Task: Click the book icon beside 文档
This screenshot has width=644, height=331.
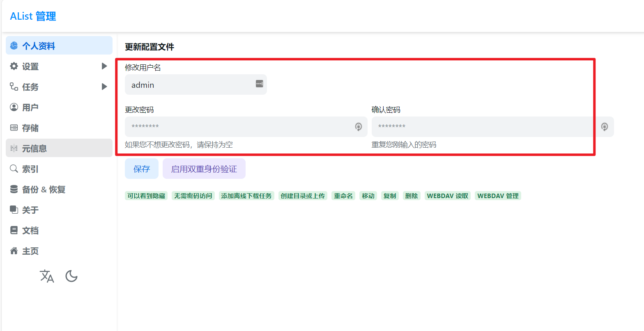Action: point(14,230)
